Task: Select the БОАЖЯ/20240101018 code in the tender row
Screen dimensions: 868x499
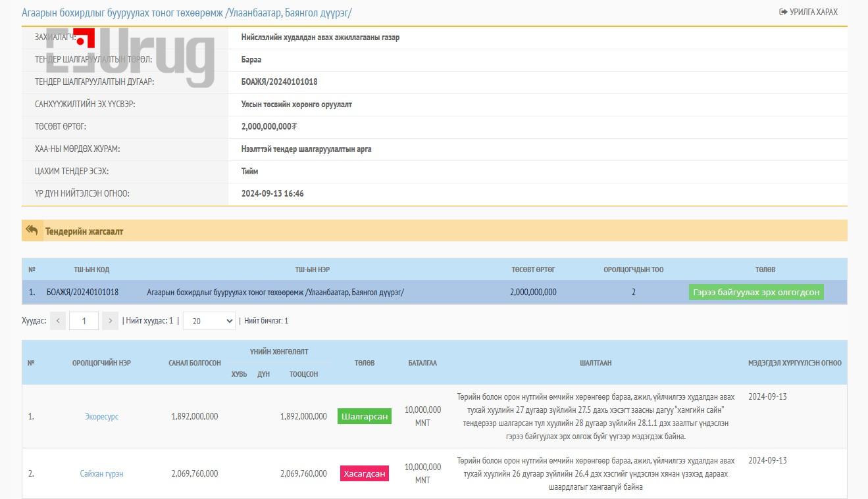Action: (x=82, y=292)
